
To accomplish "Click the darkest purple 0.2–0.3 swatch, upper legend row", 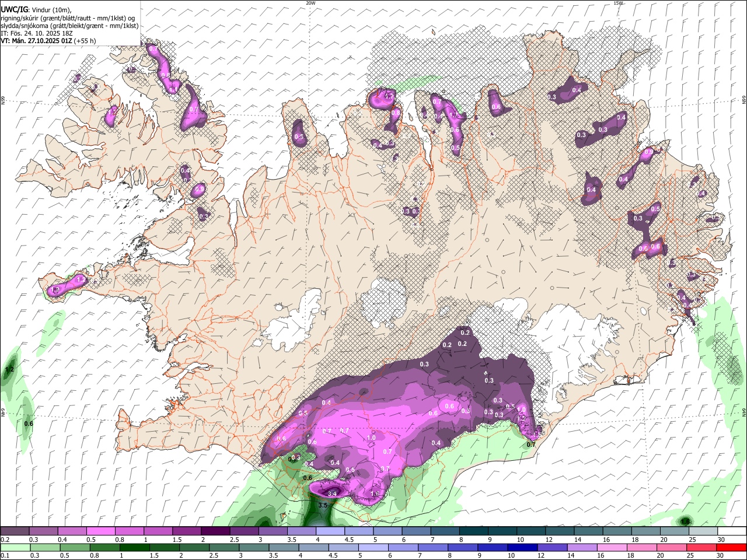I will [x=15, y=531].
